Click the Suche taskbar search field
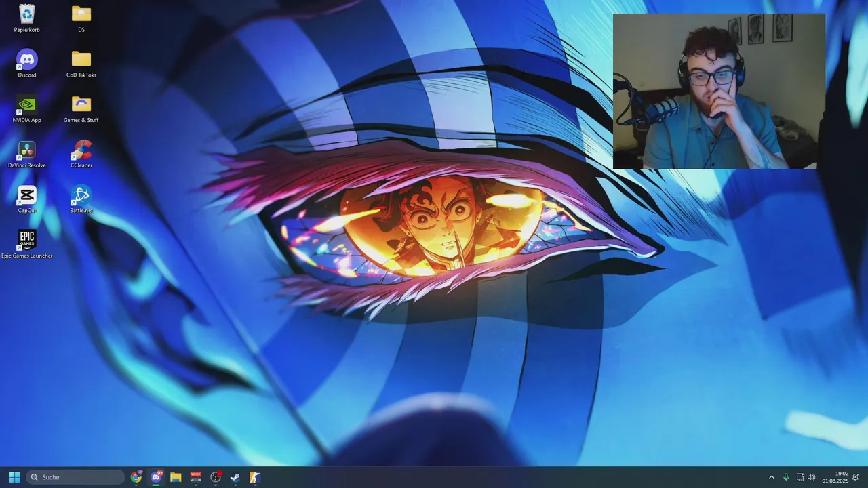The image size is (868, 488). click(75, 477)
